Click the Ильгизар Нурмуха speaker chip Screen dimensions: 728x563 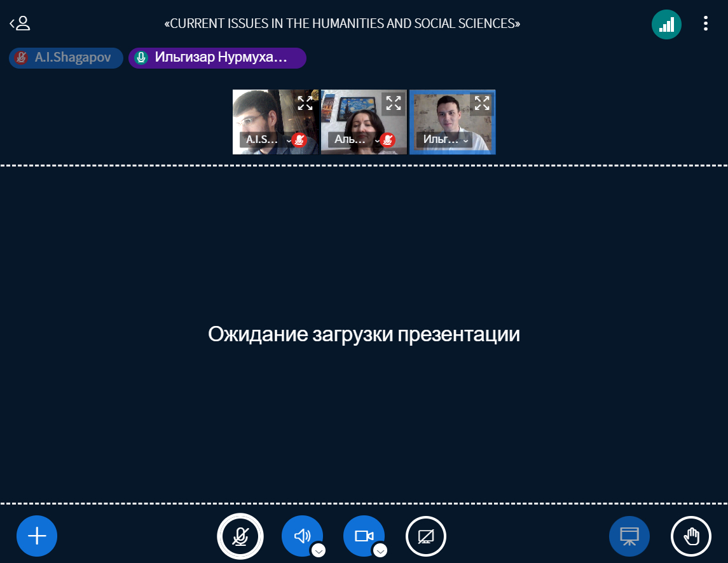coord(217,58)
